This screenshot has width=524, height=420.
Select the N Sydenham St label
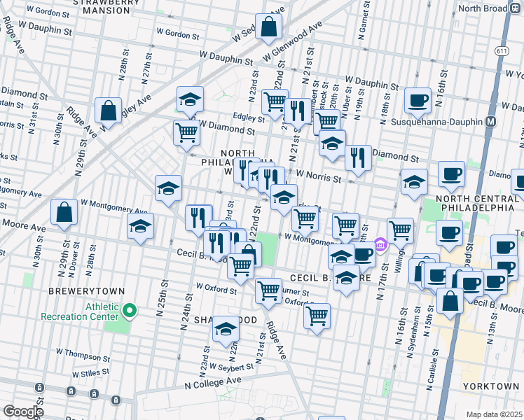click(415, 332)
